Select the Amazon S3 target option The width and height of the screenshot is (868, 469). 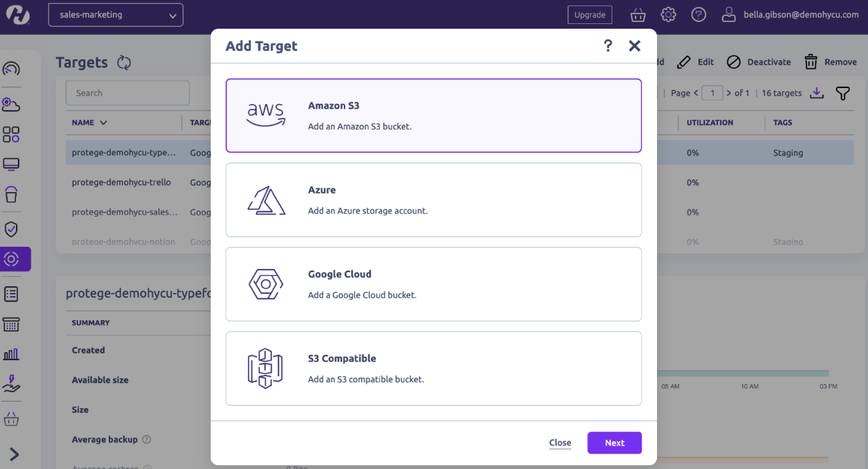pos(433,115)
